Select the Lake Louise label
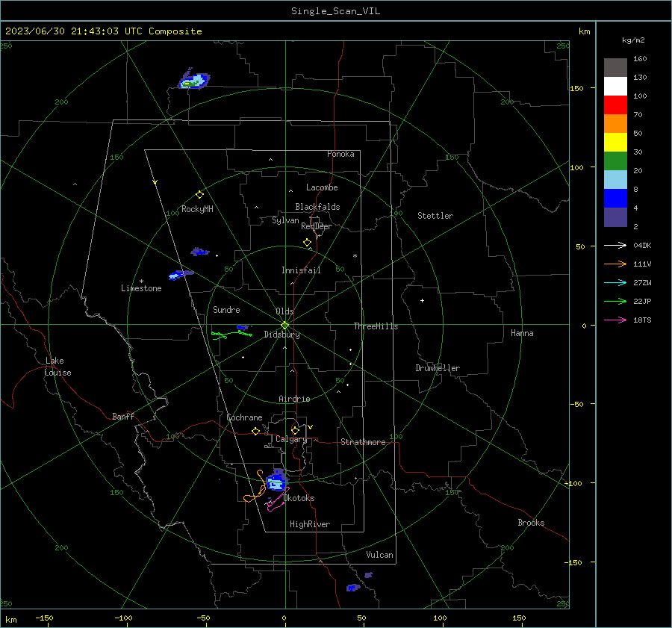This screenshot has width=672, height=628. (x=57, y=367)
